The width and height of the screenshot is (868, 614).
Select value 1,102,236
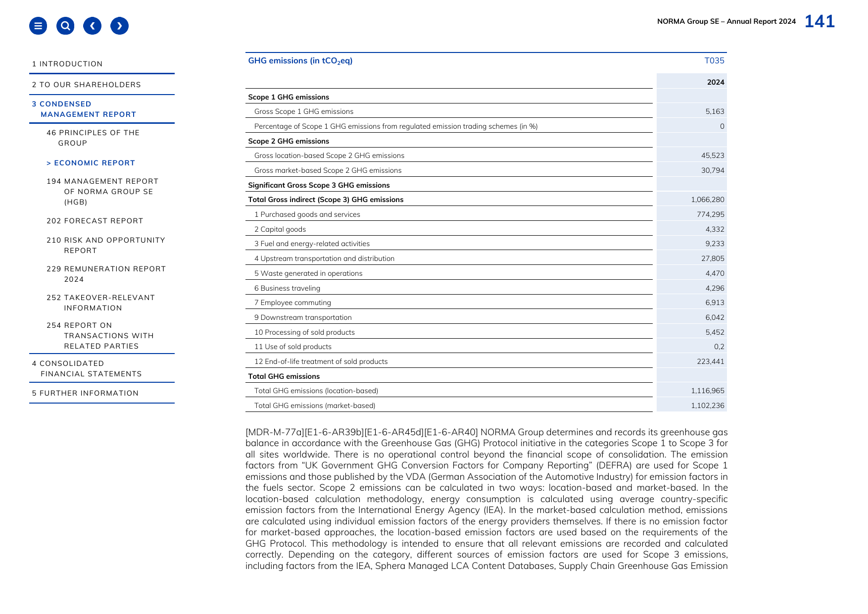(x=708, y=406)
